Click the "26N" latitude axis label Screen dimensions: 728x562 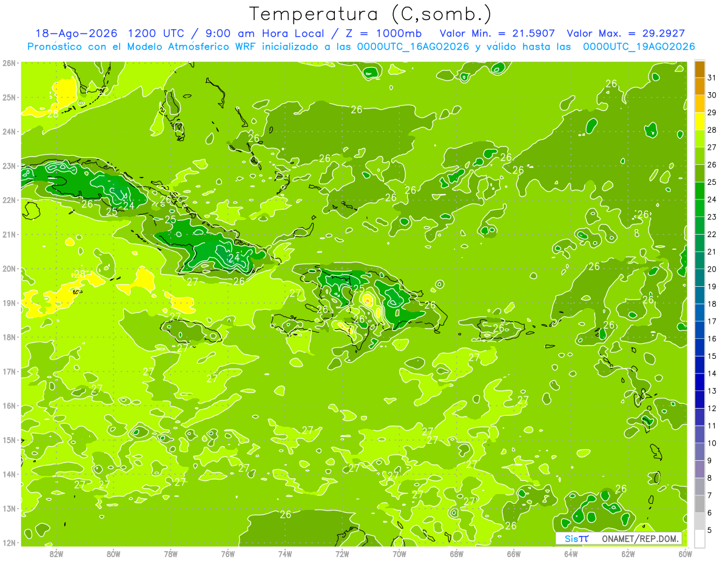[10, 63]
